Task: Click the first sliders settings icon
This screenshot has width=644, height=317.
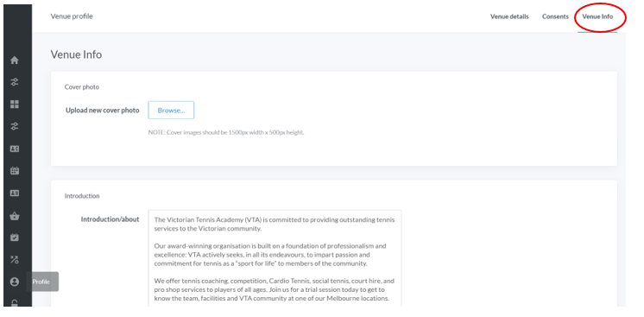Action: click(15, 82)
